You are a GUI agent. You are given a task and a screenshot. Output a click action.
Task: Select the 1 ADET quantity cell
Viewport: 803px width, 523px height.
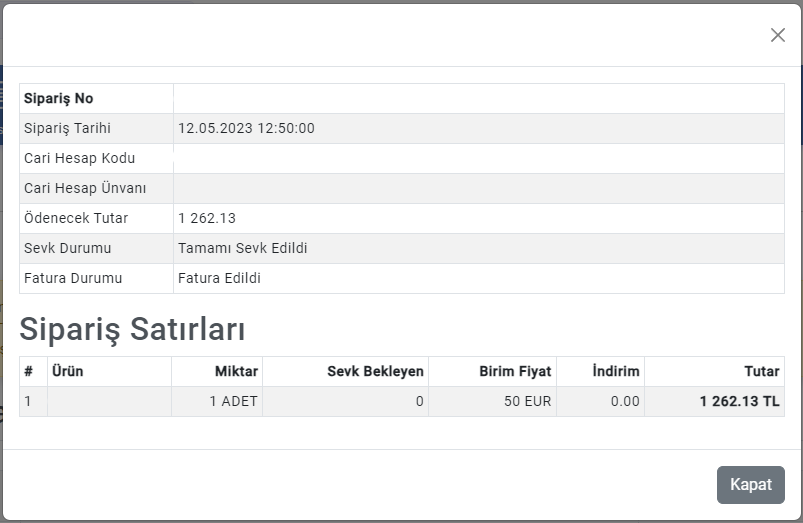[233, 401]
